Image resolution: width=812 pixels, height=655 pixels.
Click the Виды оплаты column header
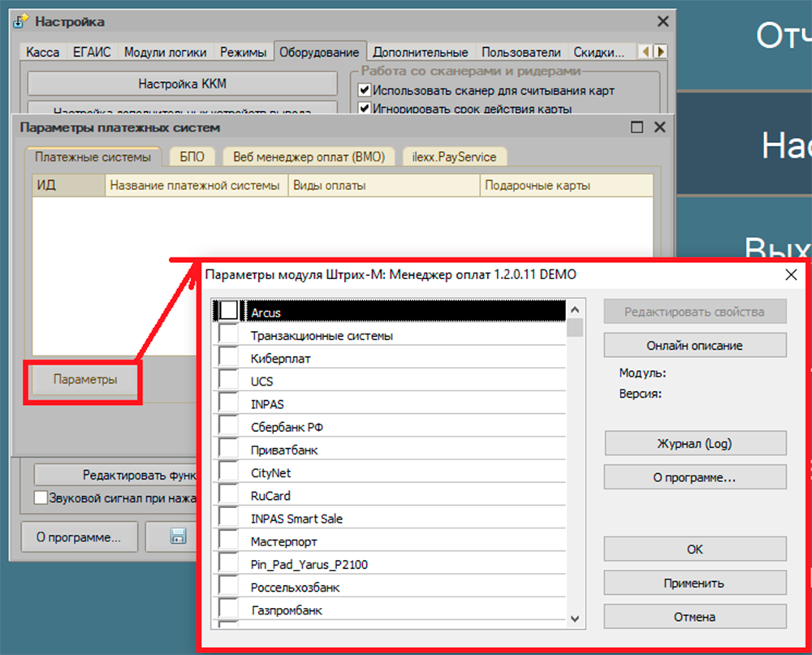384,185
